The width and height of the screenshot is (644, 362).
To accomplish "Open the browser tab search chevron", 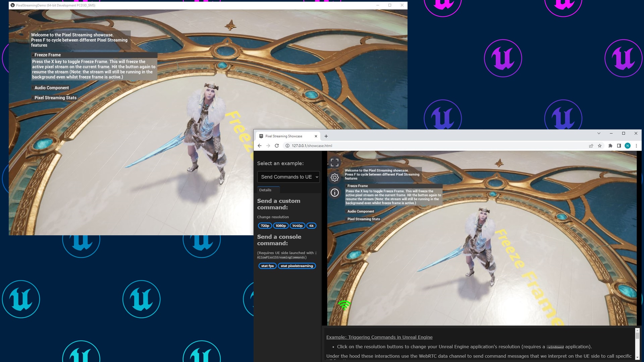I will [599, 133].
